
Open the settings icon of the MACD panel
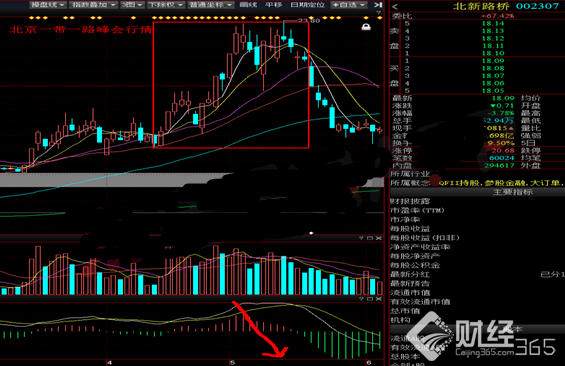pyautogui.click(x=361, y=299)
